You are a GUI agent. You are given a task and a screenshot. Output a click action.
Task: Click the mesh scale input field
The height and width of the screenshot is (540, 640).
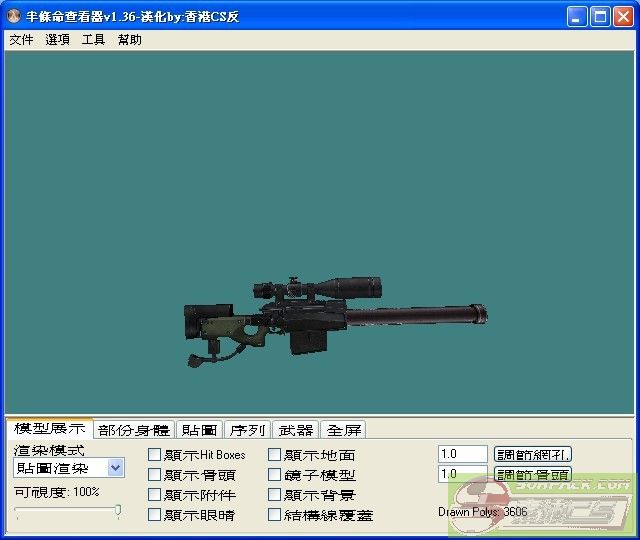pos(462,454)
